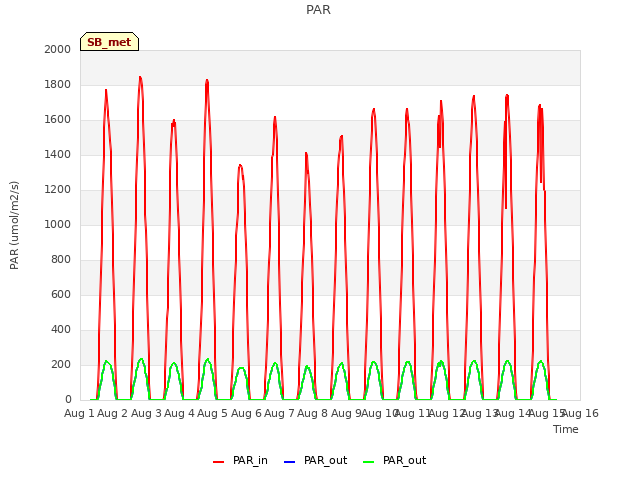Screen dimensions: 640x480
Task: Click the highest red PAR_in peak near 1850
Action: point(140,77)
